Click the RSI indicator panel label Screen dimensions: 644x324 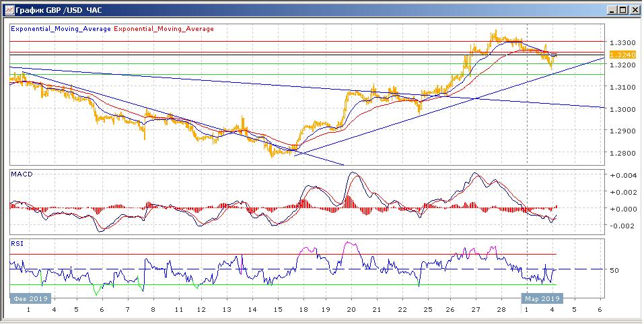click(17, 243)
